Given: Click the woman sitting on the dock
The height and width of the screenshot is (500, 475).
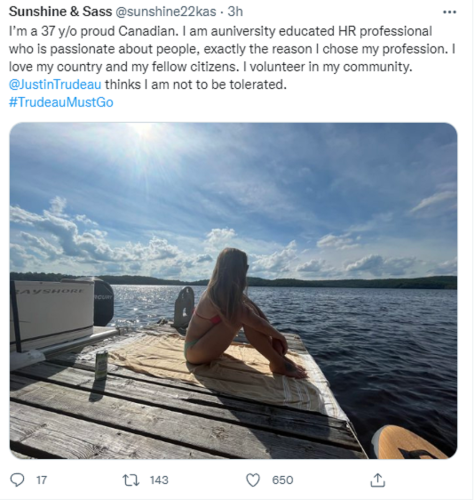Looking at the screenshot, I should pyautogui.click(x=241, y=313).
